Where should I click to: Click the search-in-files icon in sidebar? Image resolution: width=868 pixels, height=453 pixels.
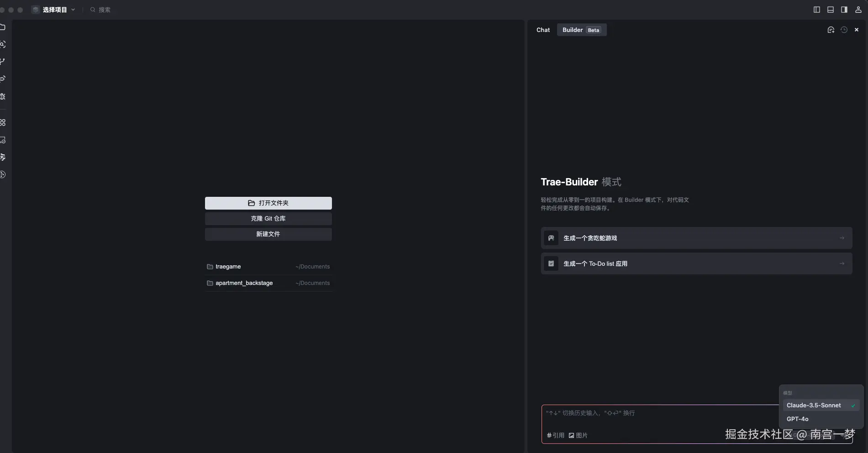tap(3, 44)
